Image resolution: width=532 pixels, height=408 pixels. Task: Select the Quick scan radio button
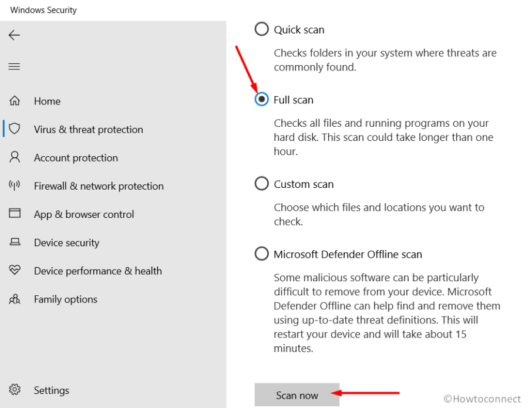click(261, 29)
